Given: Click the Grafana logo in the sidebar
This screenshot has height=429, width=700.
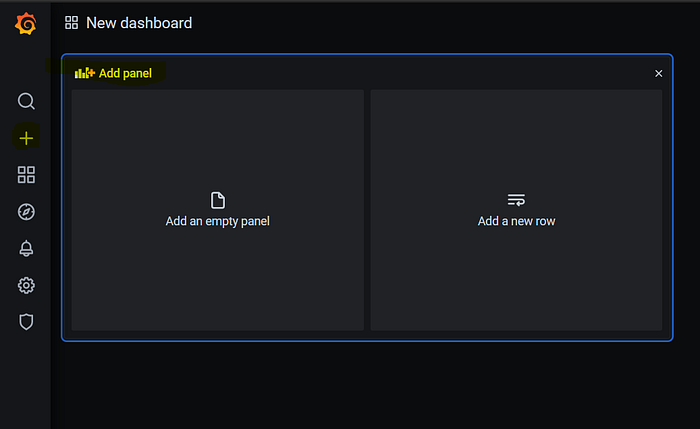Looking at the screenshot, I should (x=25, y=24).
